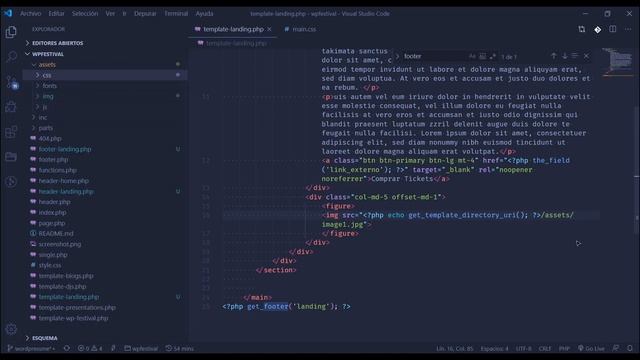Open the Archivo menu
640x360 pixels.
coord(31,13)
